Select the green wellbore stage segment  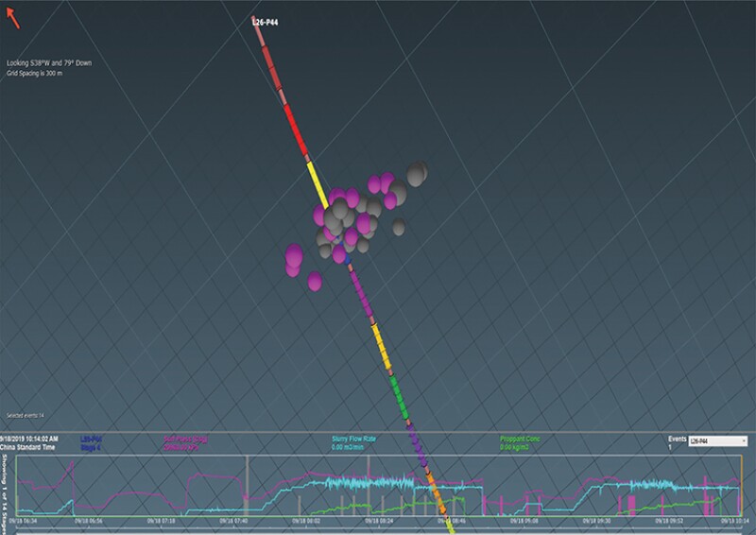click(399, 398)
